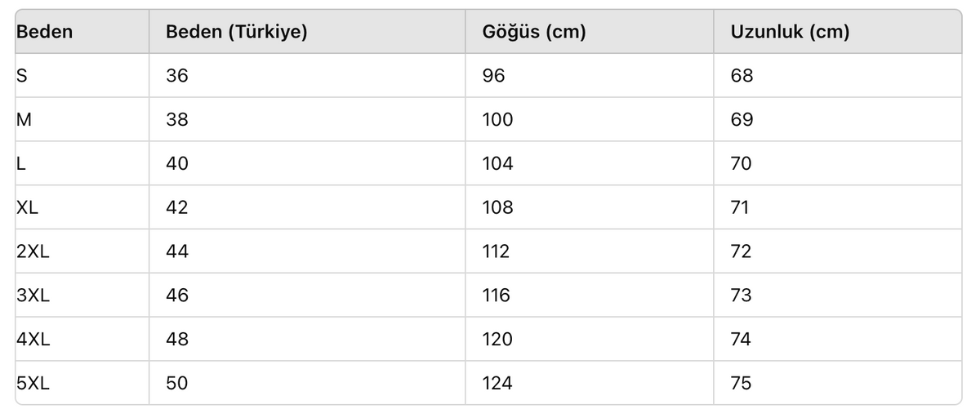Select the 4XL size cell
Screen dimensions: 980x418
[x=33, y=340]
